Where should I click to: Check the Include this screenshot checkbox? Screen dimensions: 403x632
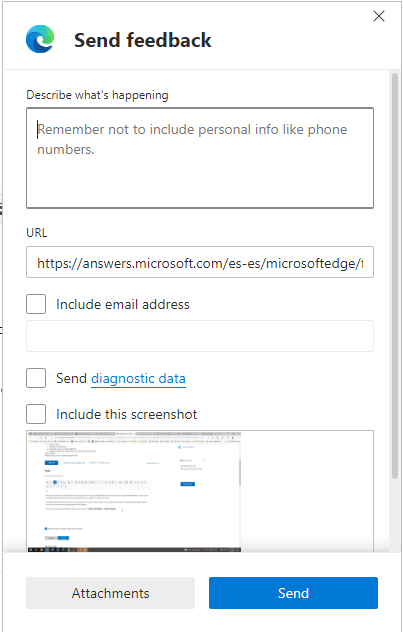point(36,414)
